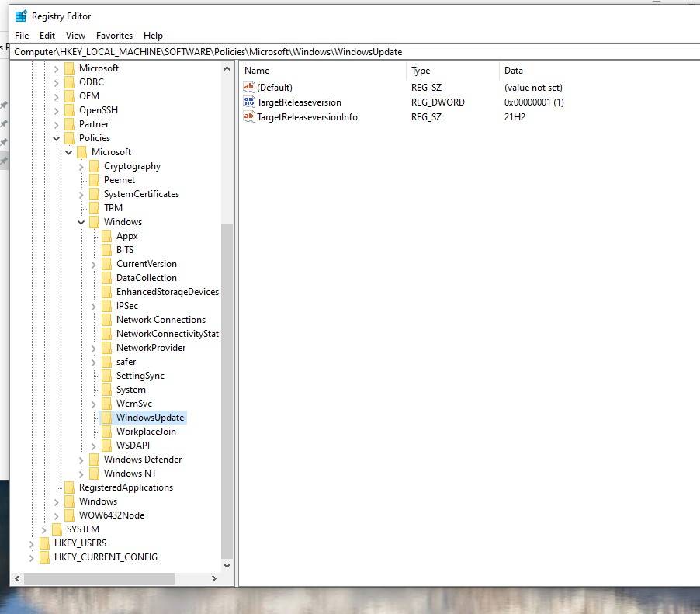Screen dimensions: 700x614
Task: Expand the Windows NT key
Action: 81,474
